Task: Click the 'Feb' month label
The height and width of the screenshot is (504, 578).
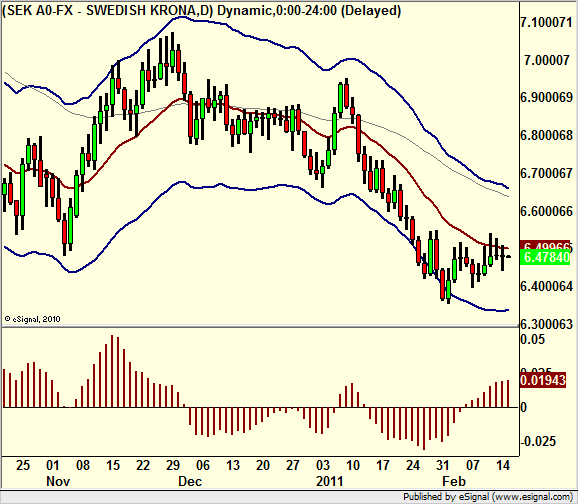Action: [454, 482]
